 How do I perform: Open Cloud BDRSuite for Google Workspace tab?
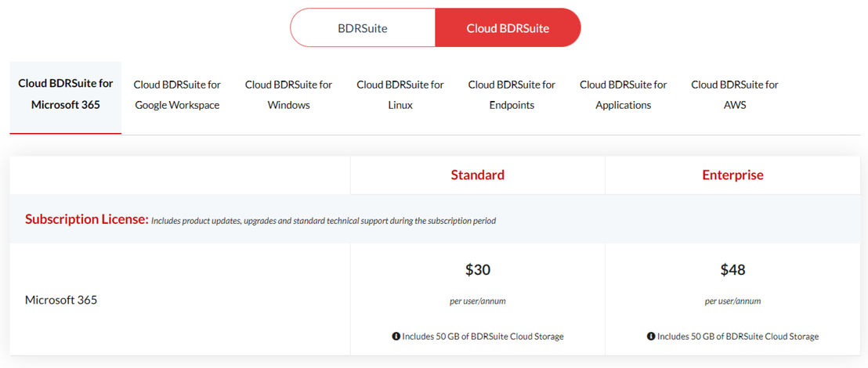pos(177,95)
